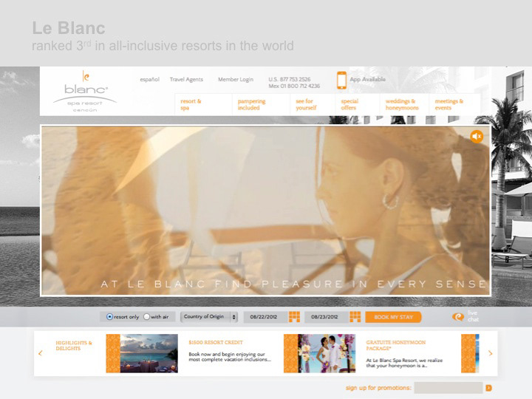Viewport: 532px width, 399px height.
Task: Go to previous highlights with left arrow
Action: pos(41,353)
